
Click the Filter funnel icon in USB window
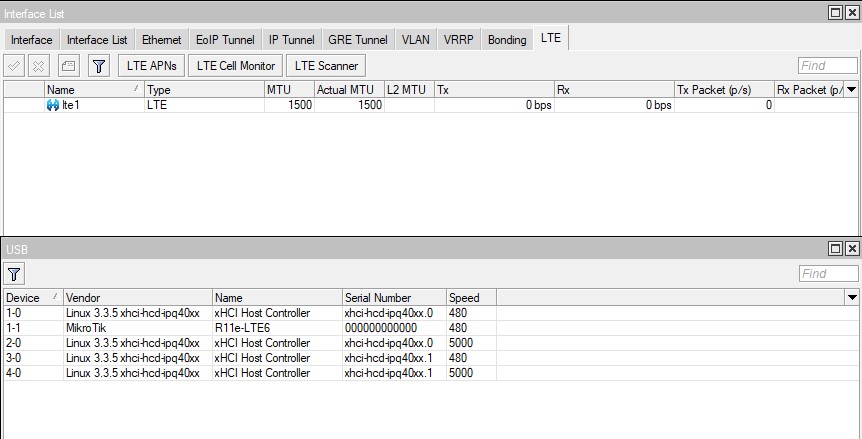(x=14, y=274)
